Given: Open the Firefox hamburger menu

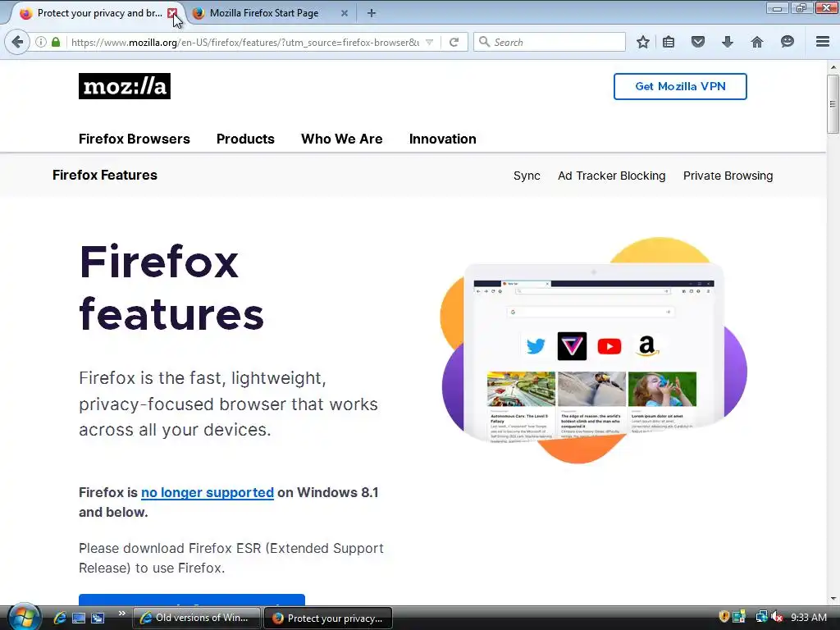Looking at the screenshot, I should [x=823, y=42].
